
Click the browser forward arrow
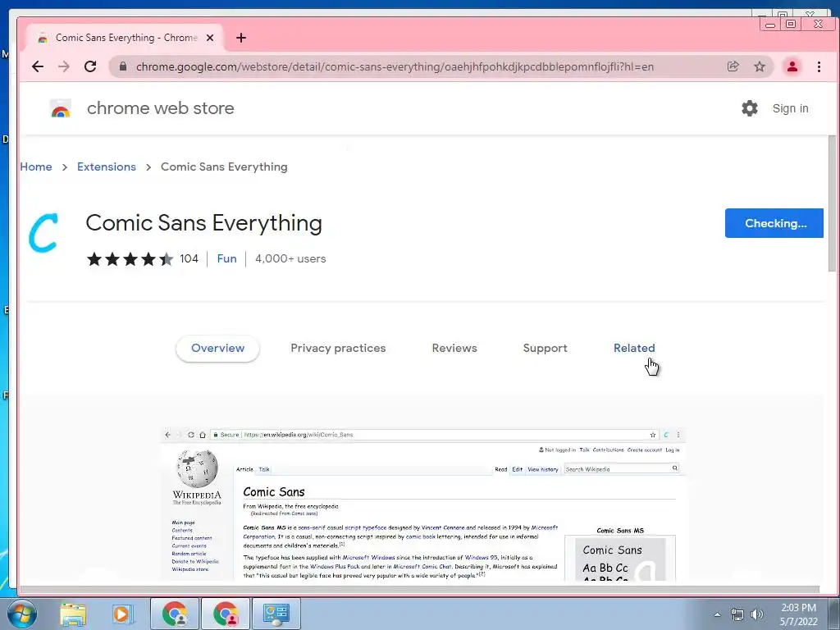64,66
